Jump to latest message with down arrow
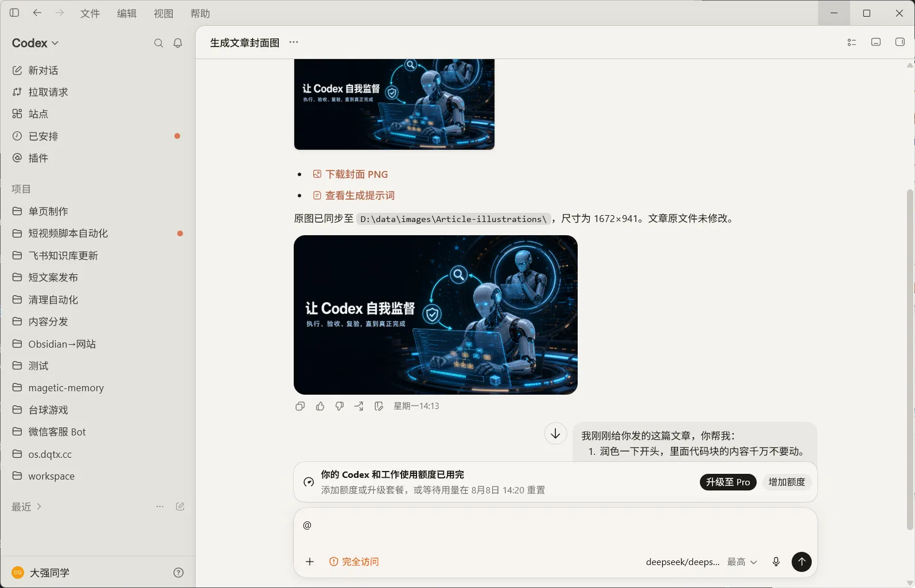The image size is (915, 588). pyautogui.click(x=555, y=434)
